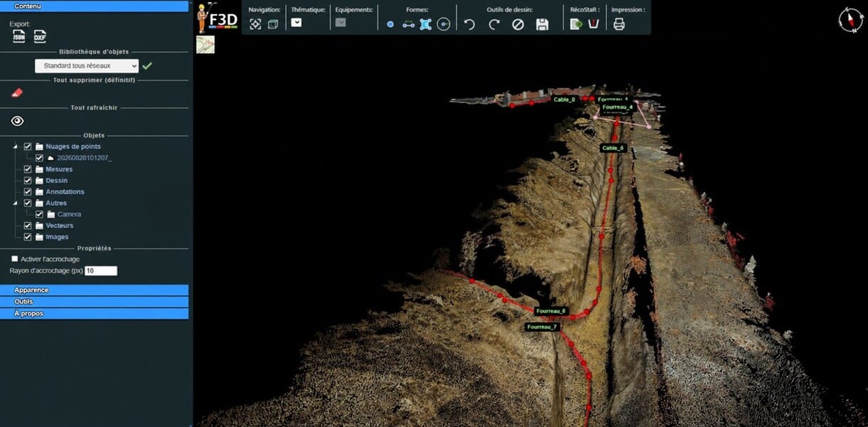Open the À propos accordion tab
This screenshot has width=868, height=427.
[94, 313]
